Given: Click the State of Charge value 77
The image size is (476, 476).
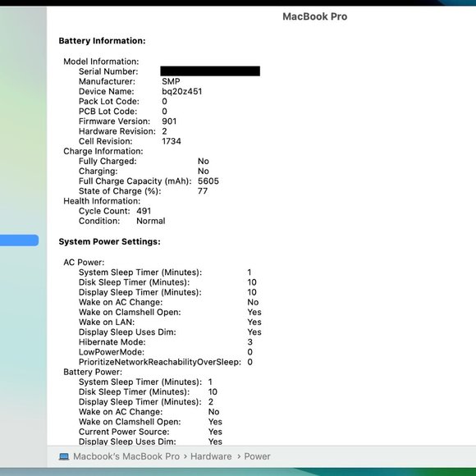Looking at the screenshot, I should pos(203,191).
